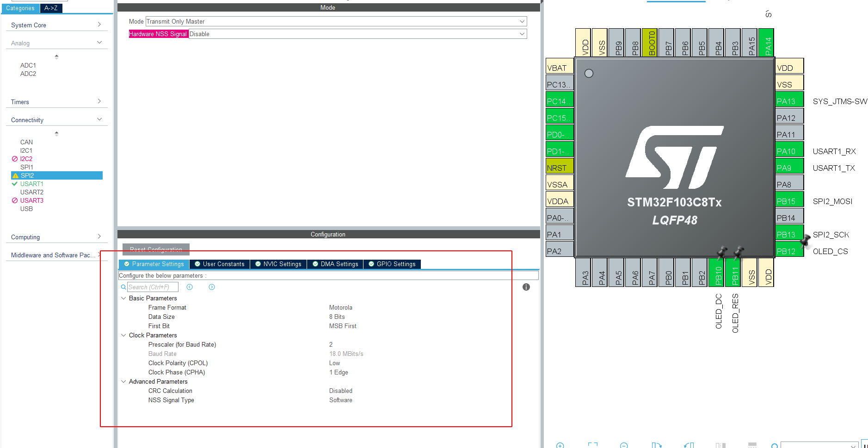Click the Reset Configuration button
868x448 pixels.
(x=156, y=249)
